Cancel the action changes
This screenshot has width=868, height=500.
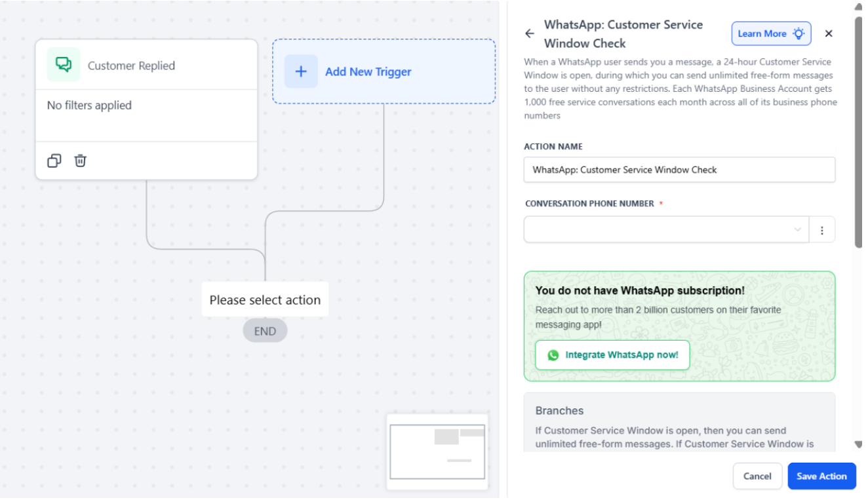757,476
